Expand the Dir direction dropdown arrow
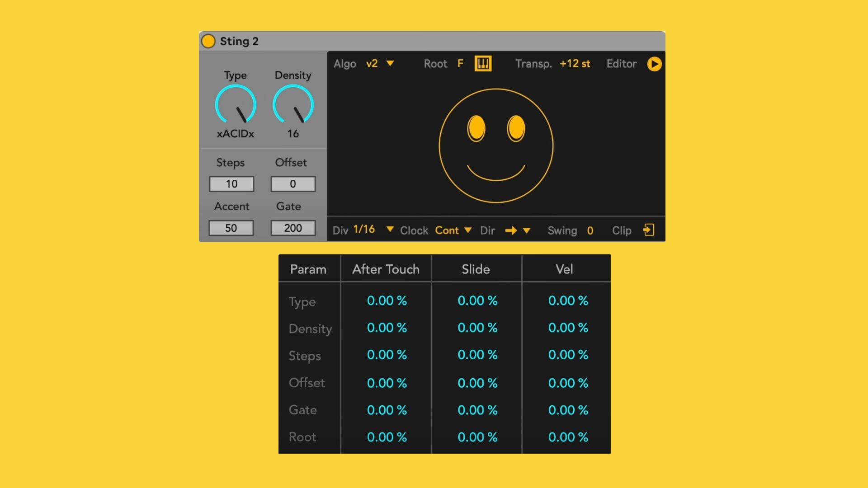The image size is (868, 488). coord(526,230)
